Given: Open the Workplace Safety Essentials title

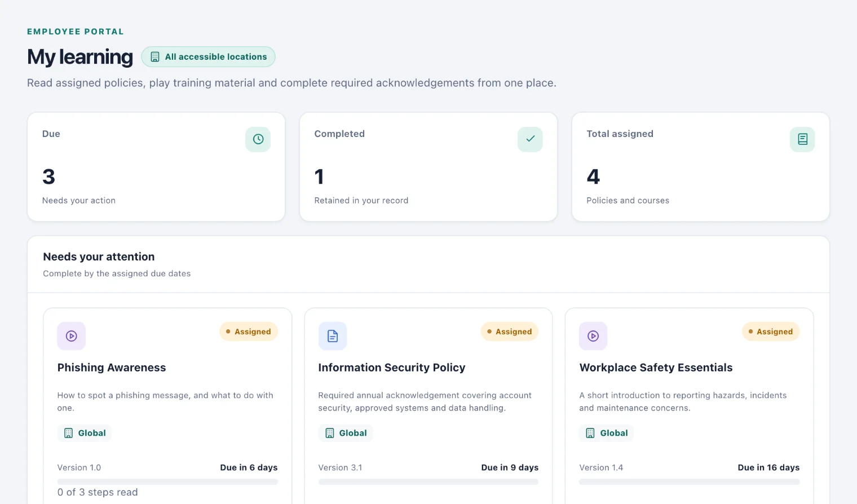Looking at the screenshot, I should tap(656, 368).
